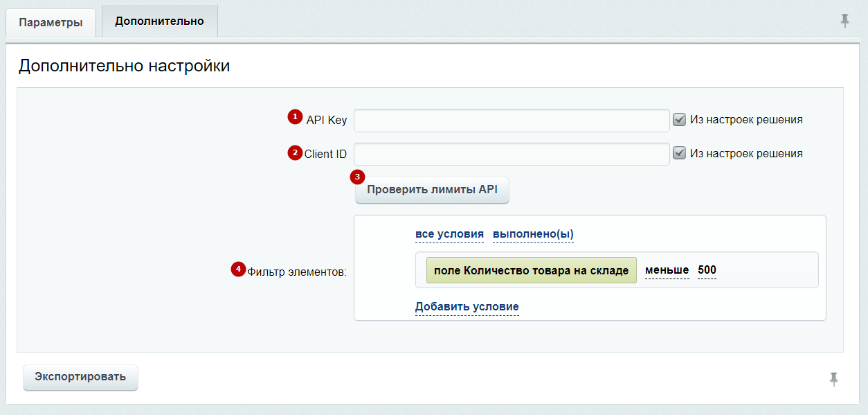Click the Добавить условие link

click(467, 307)
